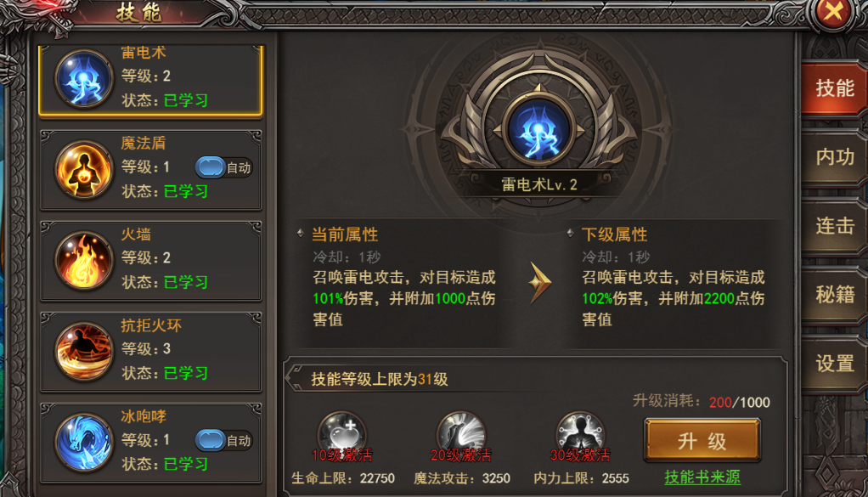Click the 20级激活 magic attack icon

tap(461, 434)
